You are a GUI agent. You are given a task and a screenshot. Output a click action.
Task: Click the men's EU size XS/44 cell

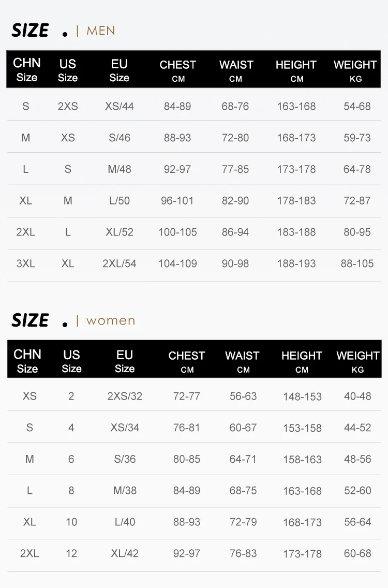tap(120, 106)
